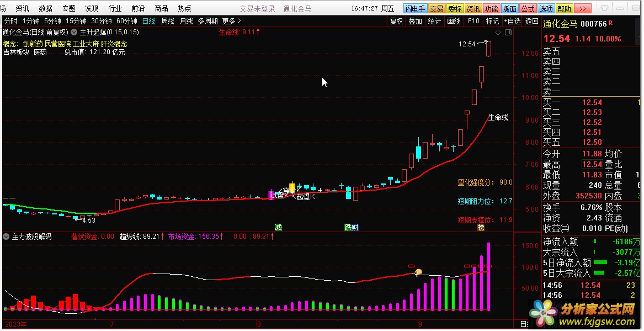Select the 60分钟 period tab
The height and width of the screenshot is (331, 644).
click(127, 21)
